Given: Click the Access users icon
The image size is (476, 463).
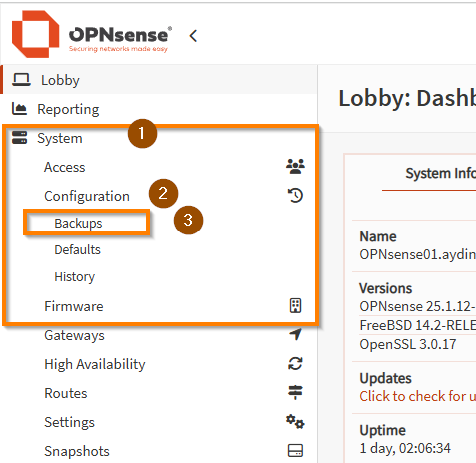Looking at the screenshot, I should [x=295, y=167].
